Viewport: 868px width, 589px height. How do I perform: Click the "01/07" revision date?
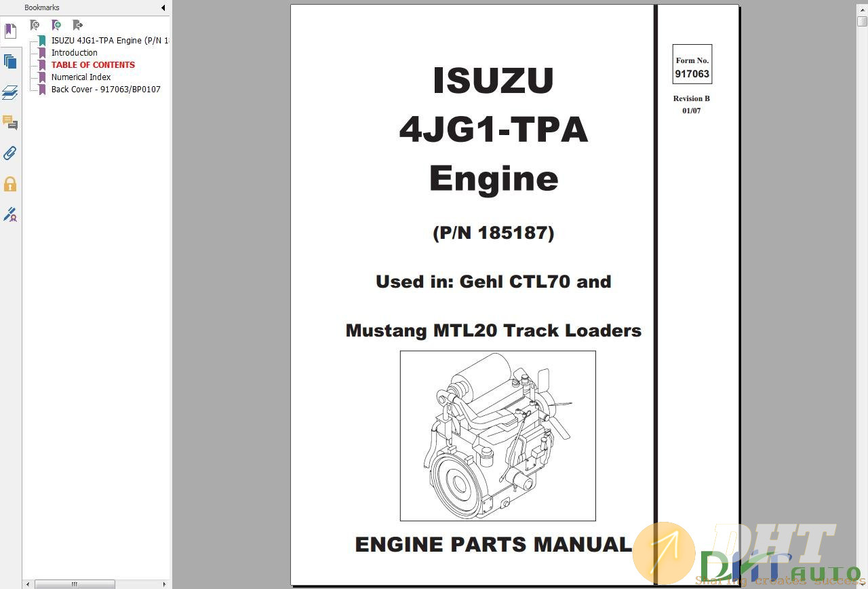(692, 111)
